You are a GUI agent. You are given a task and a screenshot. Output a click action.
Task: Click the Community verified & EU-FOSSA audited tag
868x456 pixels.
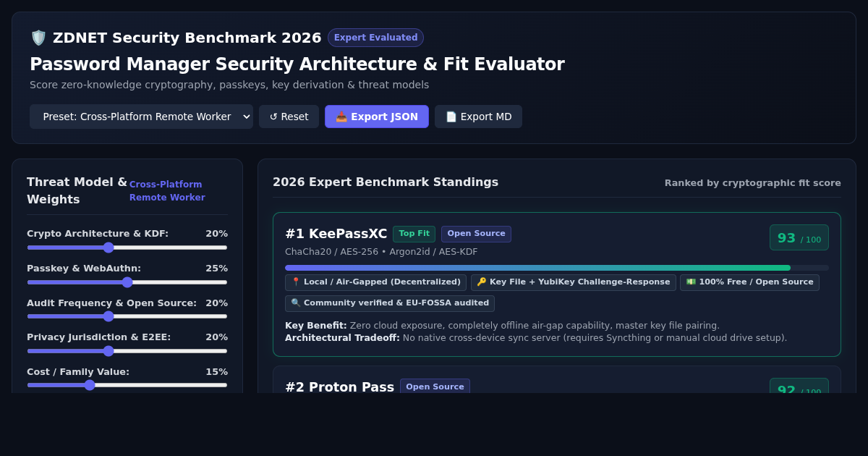coord(390,303)
